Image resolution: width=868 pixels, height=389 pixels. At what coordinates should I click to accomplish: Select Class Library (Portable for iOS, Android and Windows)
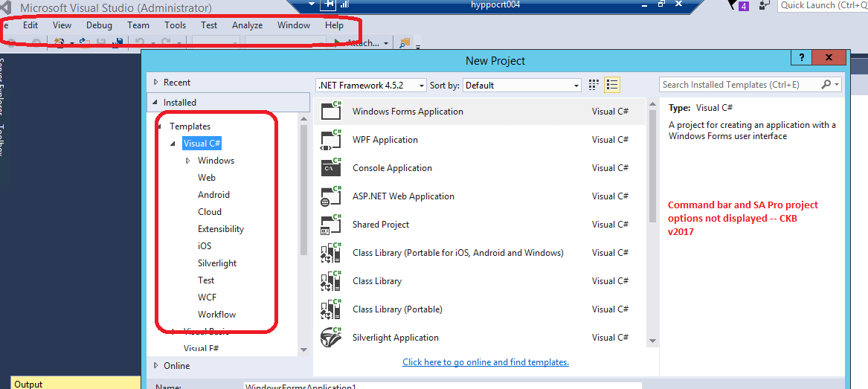point(480,252)
